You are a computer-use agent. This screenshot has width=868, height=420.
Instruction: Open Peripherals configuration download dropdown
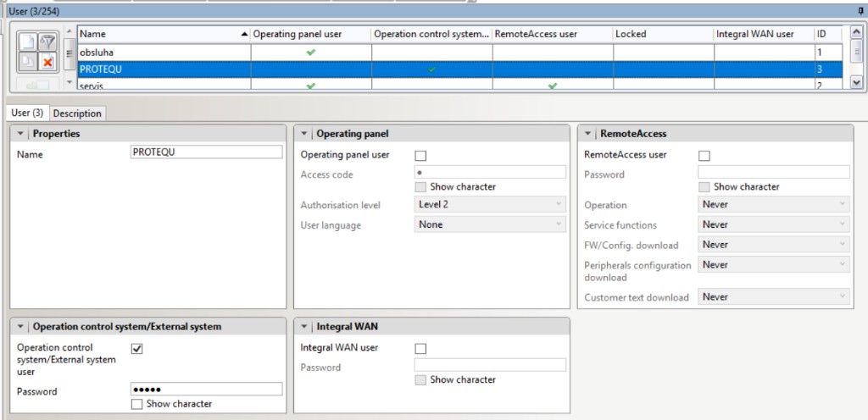coord(773,265)
